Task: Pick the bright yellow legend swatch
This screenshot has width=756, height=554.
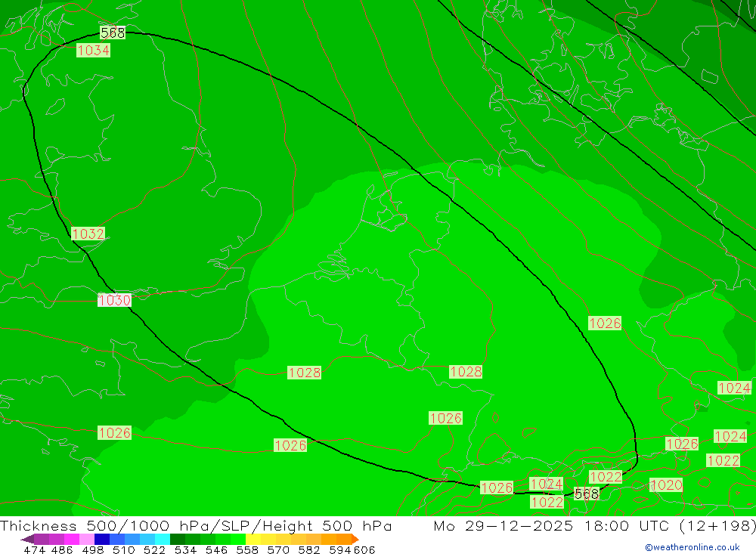Action: coord(253,539)
